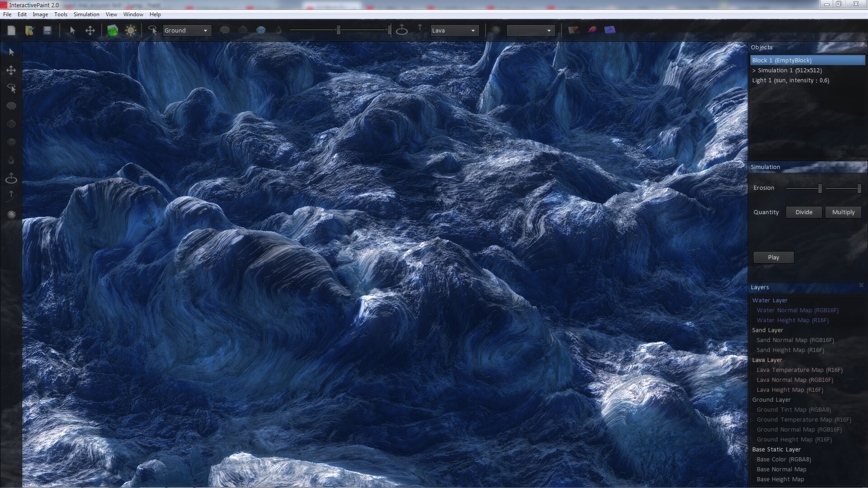Open the Simulation menu
This screenshot has width=868, height=488.
(x=86, y=14)
